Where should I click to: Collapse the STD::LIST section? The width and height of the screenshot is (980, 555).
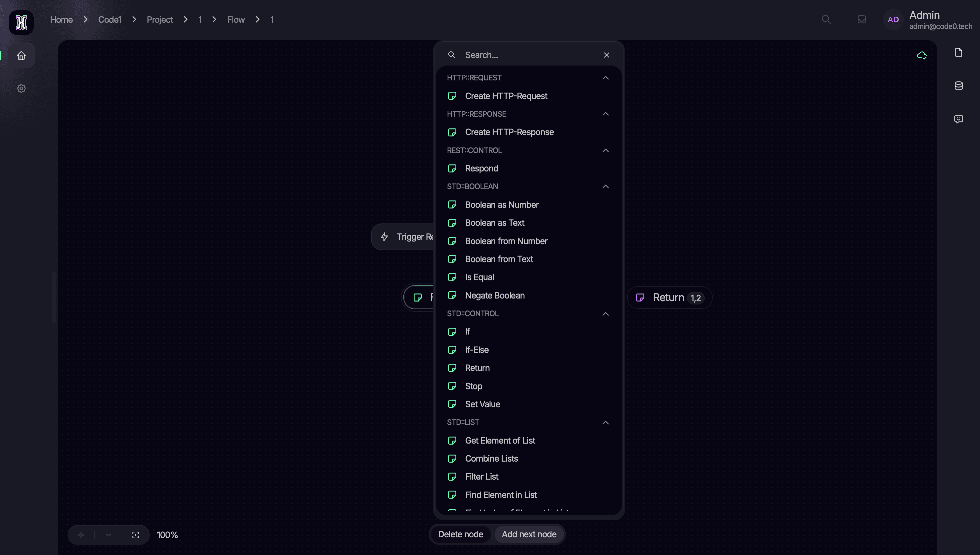click(x=605, y=422)
